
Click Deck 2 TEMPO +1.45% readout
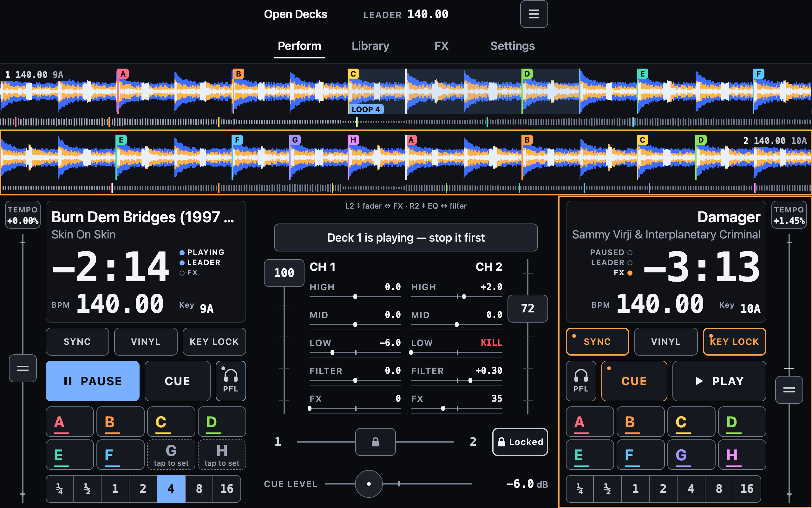click(789, 215)
